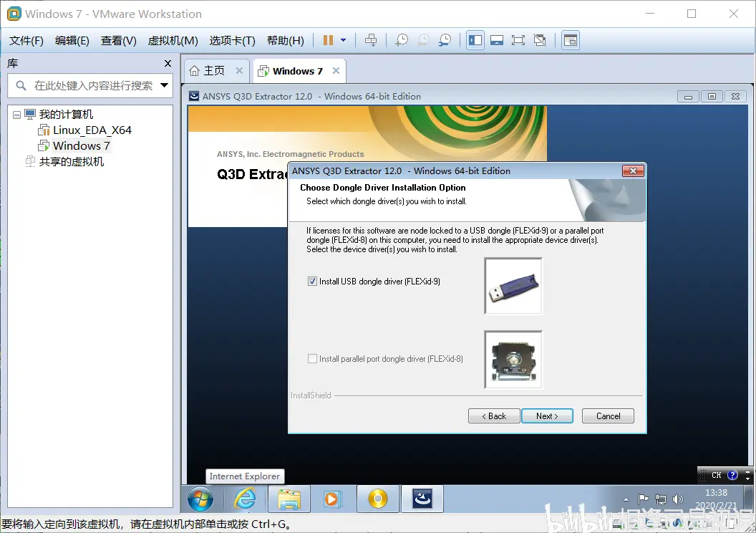The height and width of the screenshot is (533, 756).
Task: Click the Back button in the installer
Action: click(x=494, y=416)
